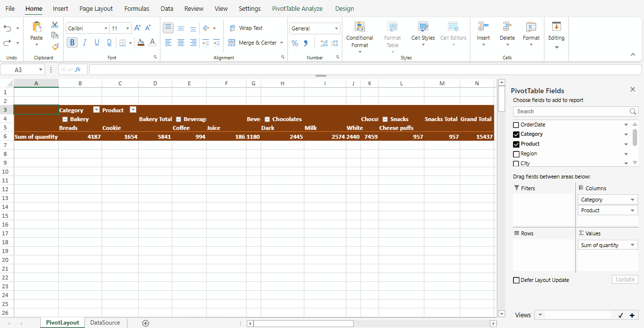The width and height of the screenshot is (644, 328).
Task: Uncheck the Category field checkbox
Action: tap(516, 134)
